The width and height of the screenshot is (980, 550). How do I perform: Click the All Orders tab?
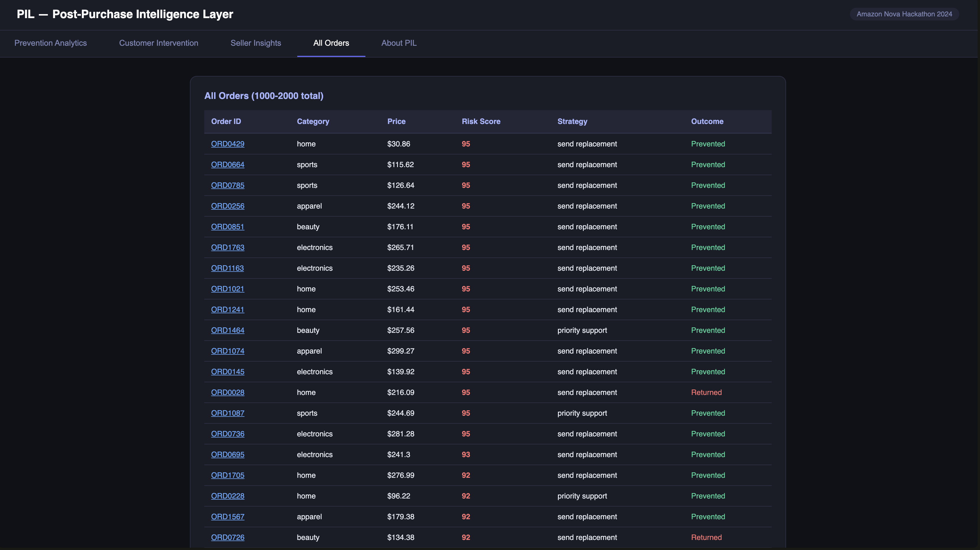331,43
